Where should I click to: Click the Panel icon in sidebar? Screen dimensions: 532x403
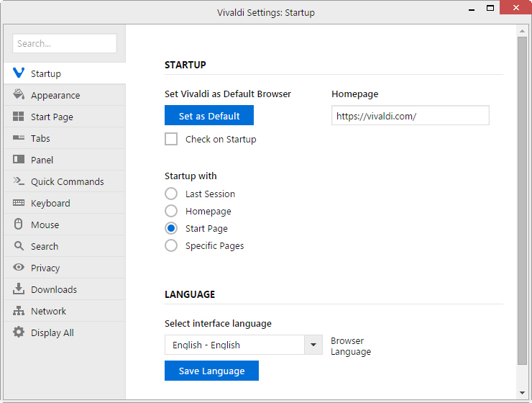18,159
